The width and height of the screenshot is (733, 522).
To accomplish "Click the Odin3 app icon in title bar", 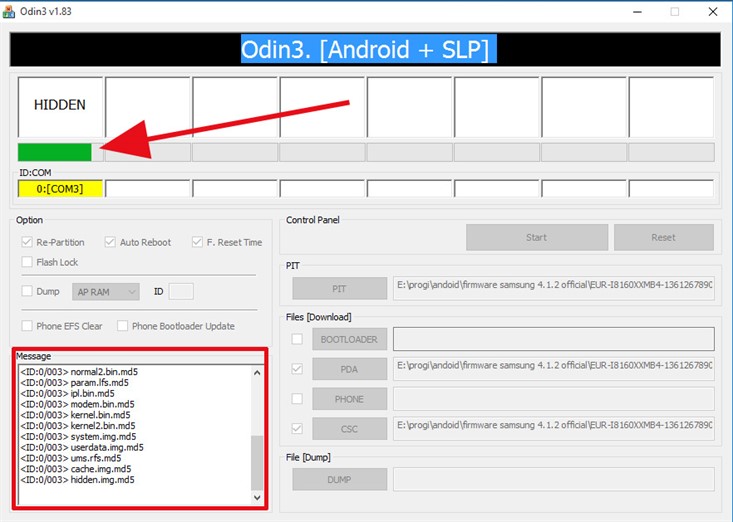I will click(8, 11).
